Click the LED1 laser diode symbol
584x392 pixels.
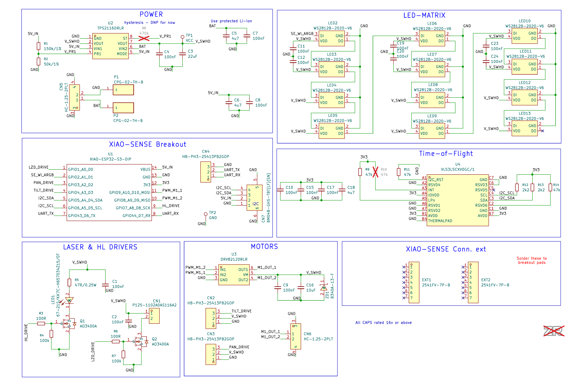coord(69,300)
